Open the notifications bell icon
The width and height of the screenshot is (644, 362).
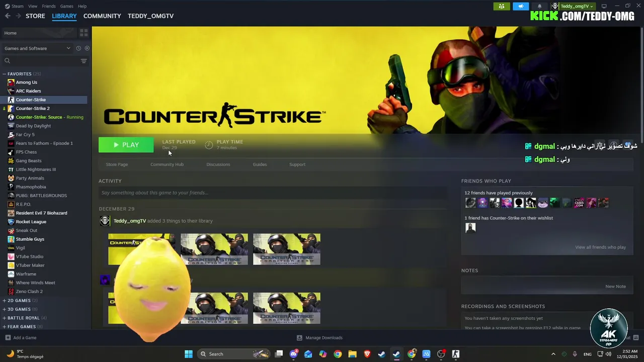point(540,6)
